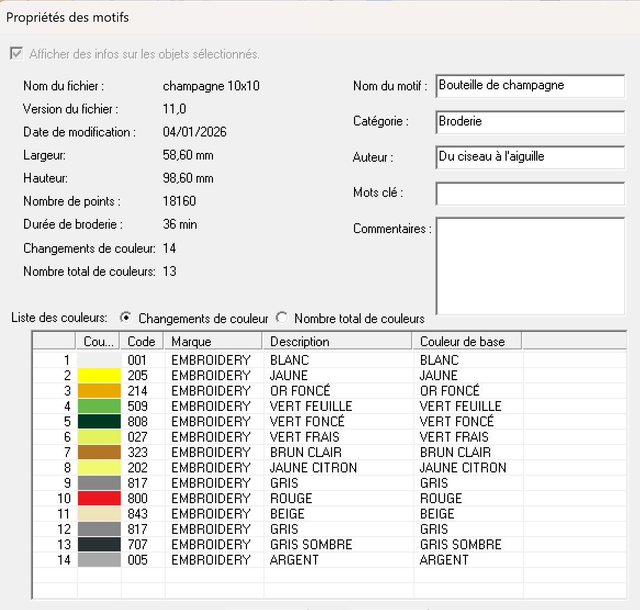Click the 'Marque' column header
640x610 pixels.
click(214, 342)
